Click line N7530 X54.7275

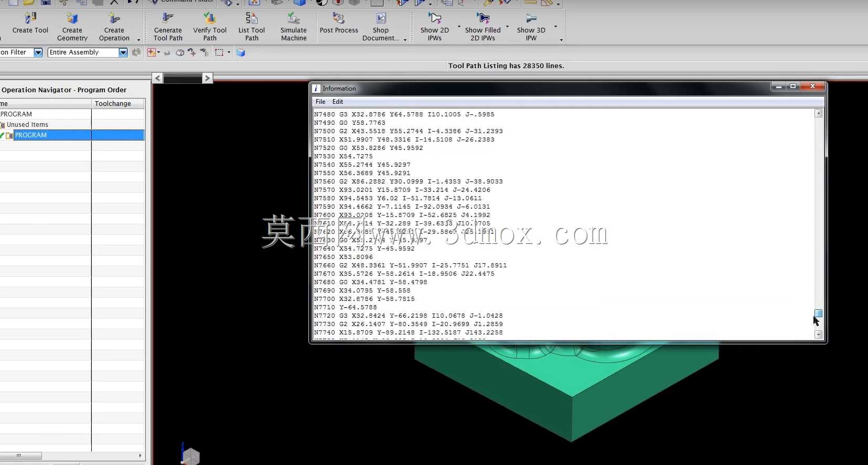pyautogui.click(x=343, y=156)
